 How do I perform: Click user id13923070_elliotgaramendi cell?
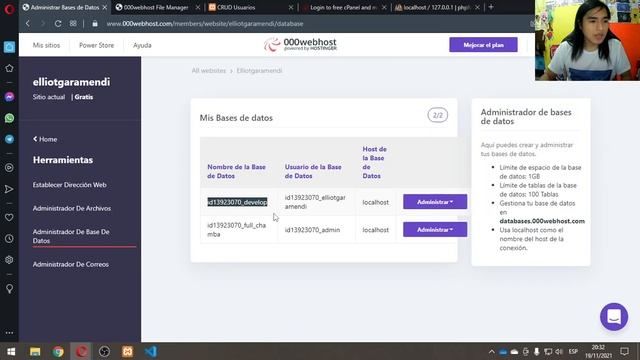pyautogui.click(x=315, y=202)
